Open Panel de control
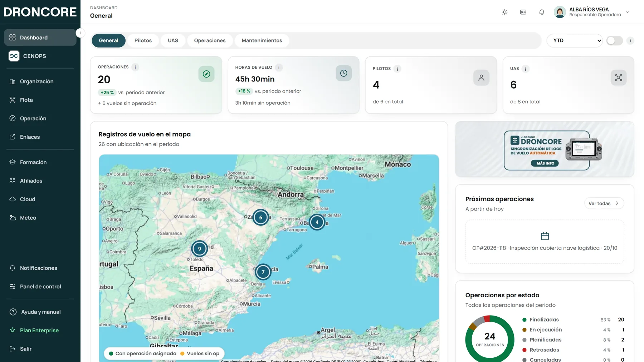This screenshot has width=644, height=362. coord(40,287)
